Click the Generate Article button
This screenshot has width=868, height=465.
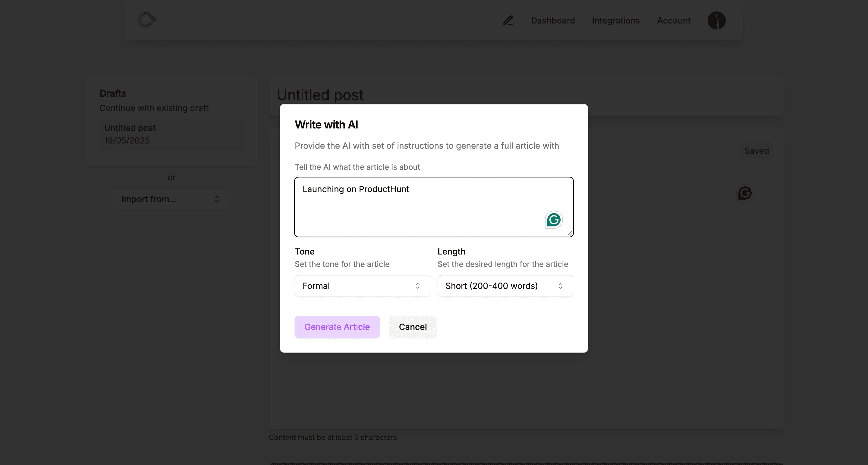[x=337, y=326]
